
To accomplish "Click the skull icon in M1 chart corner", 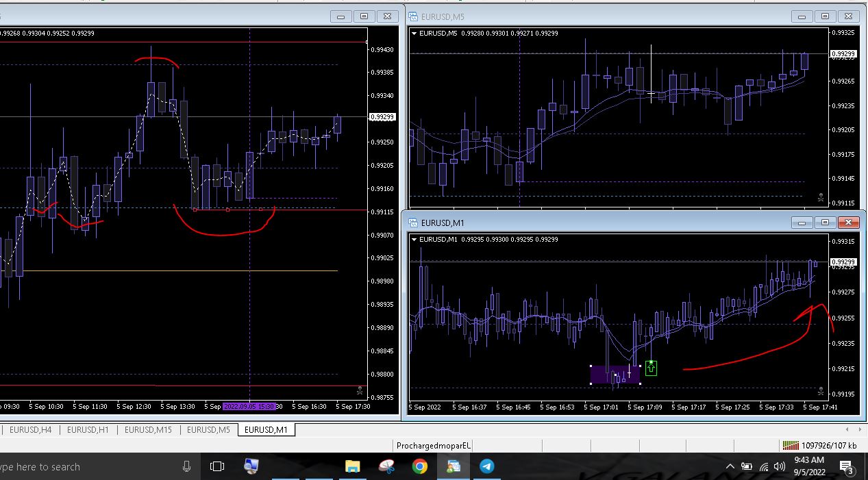I will pyautogui.click(x=821, y=391).
